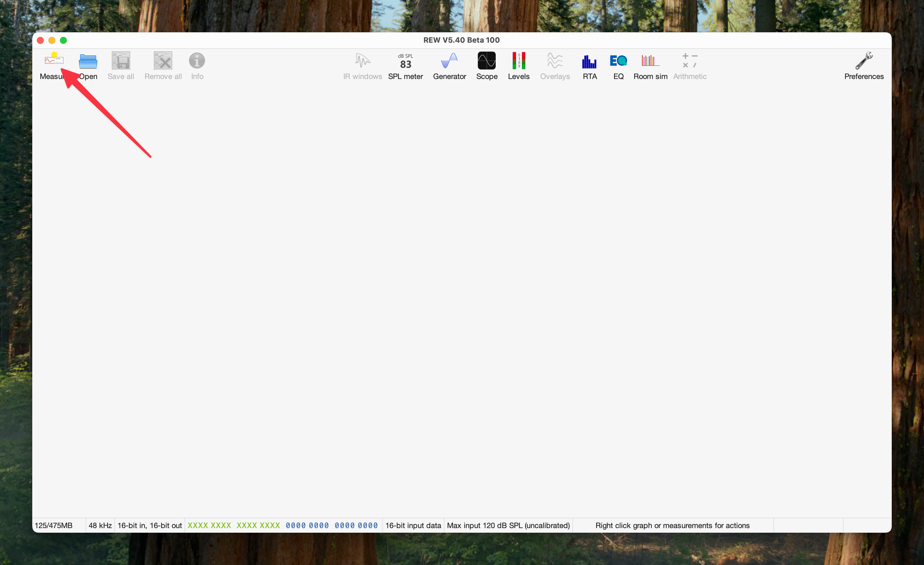Click the green macOS fullscreen button
This screenshot has height=565, width=924.
63,40
